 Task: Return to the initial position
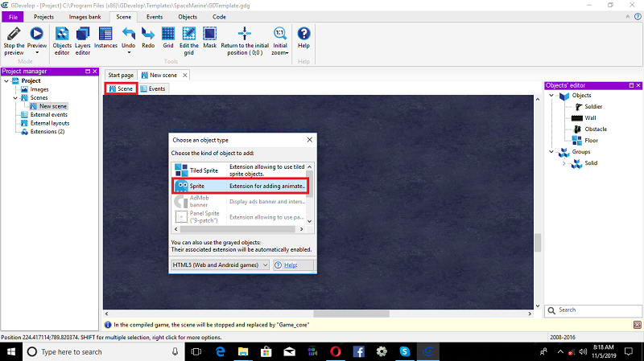coord(245,41)
